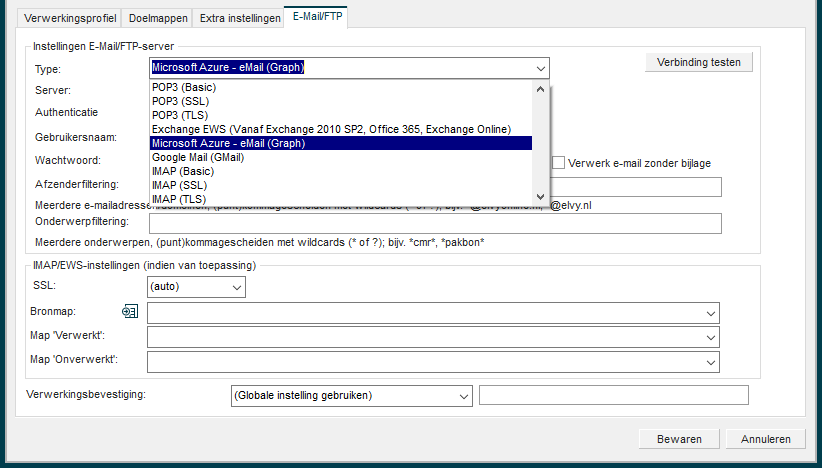Screen dimensions: 822x468
Task: Choose Exchange EWS option in list
Action: pyautogui.click(x=331, y=129)
